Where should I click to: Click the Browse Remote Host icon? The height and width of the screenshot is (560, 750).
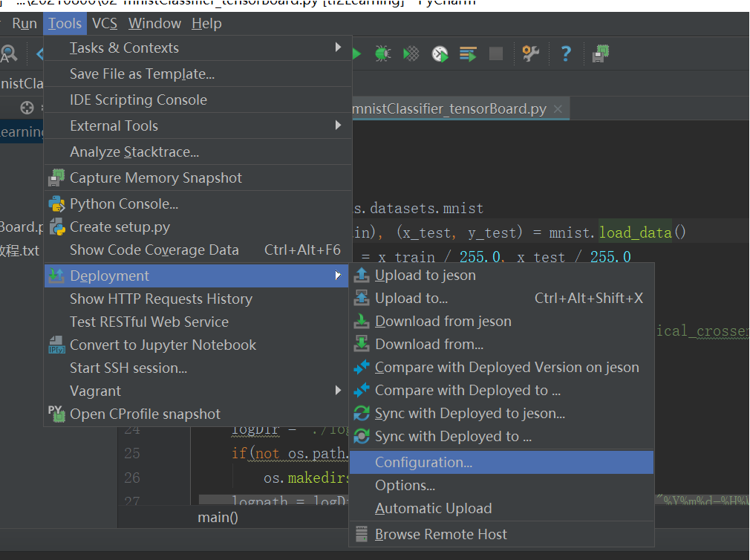362,534
